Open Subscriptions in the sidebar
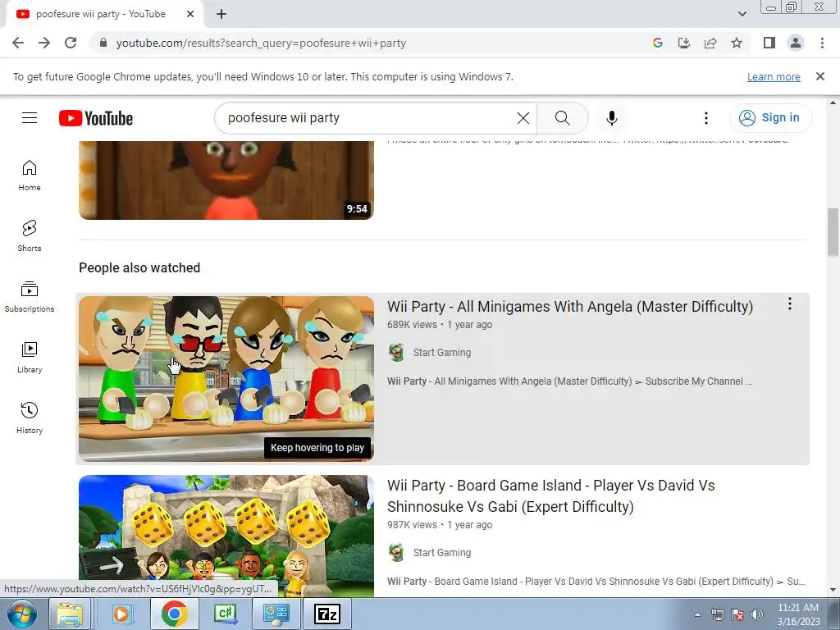 click(x=30, y=297)
